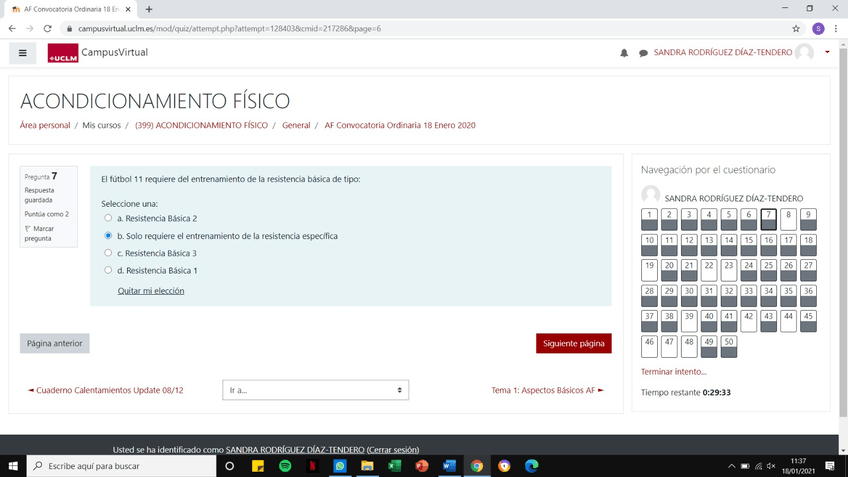Click the 'Quitar mi elección' link
Viewport: 848px width, 477px height.
click(x=151, y=291)
